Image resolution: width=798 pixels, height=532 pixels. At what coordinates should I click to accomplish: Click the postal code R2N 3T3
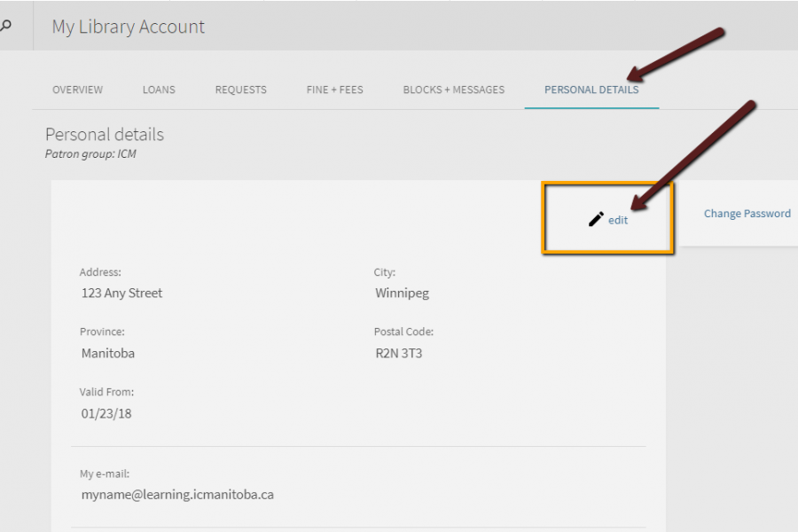point(399,353)
